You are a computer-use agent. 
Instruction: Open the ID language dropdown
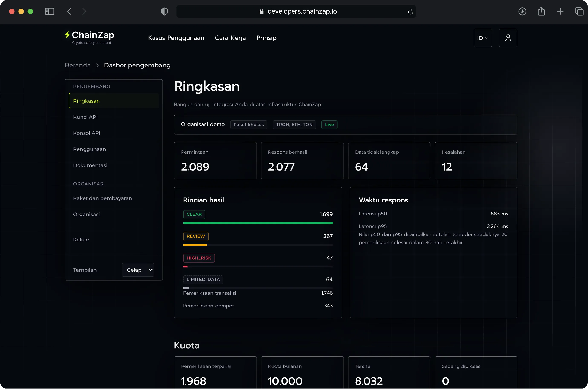483,38
